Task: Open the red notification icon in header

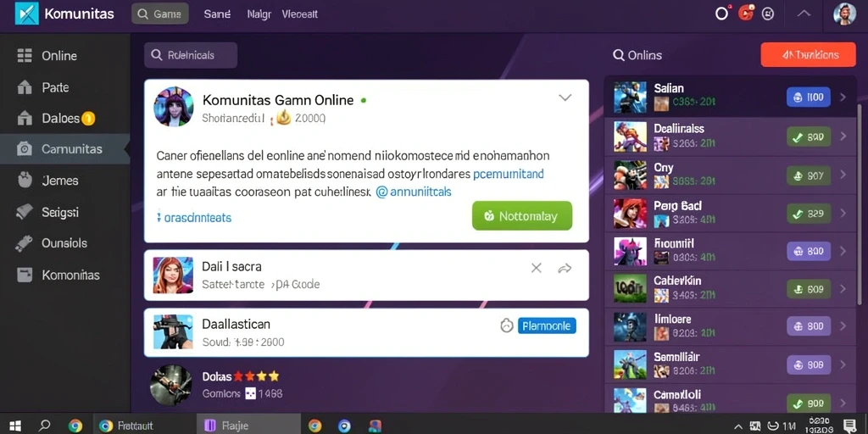Action: pos(746,14)
